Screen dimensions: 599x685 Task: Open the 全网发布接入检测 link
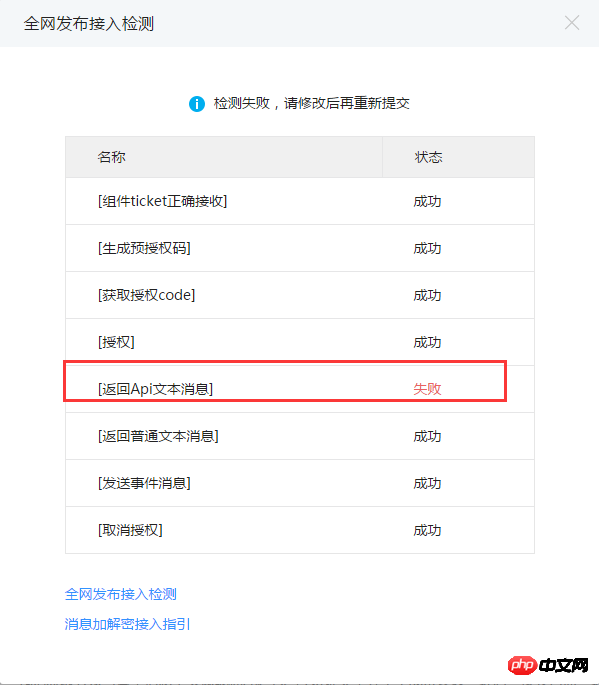[x=121, y=594]
